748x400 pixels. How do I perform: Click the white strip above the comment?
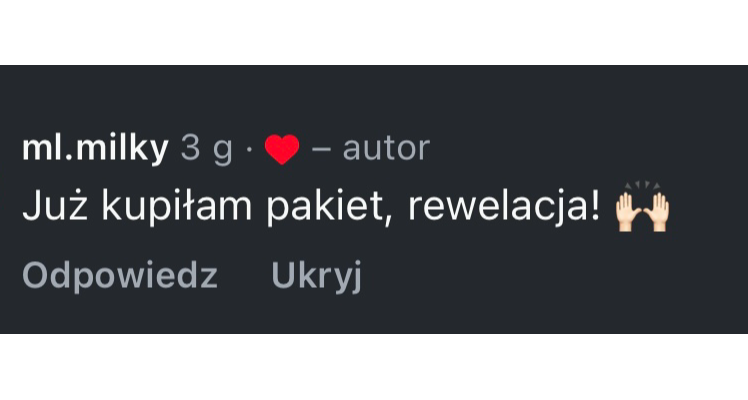(374, 32)
